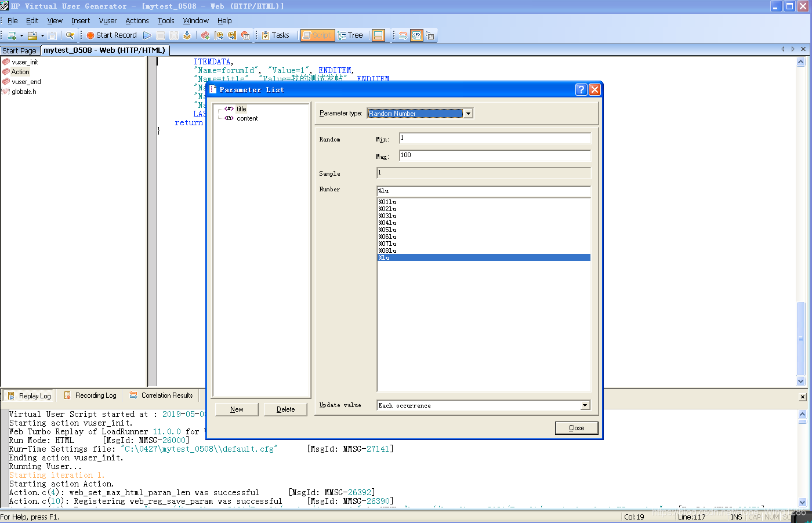Open the Update value dropdown
The height and width of the screenshot is (523, 812).
(585, 405)
